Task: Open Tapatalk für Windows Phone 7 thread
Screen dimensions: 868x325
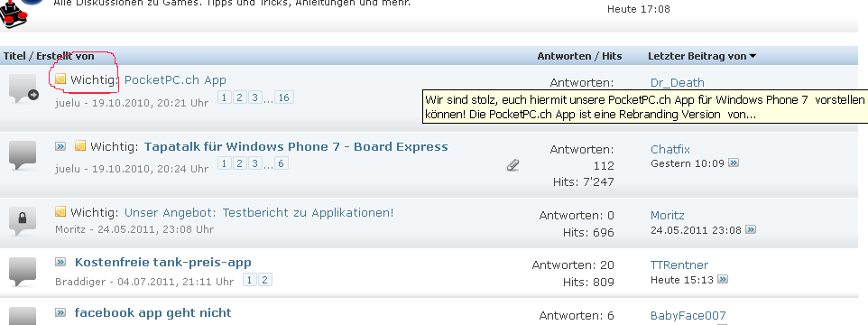Action: tap(296, 147)
